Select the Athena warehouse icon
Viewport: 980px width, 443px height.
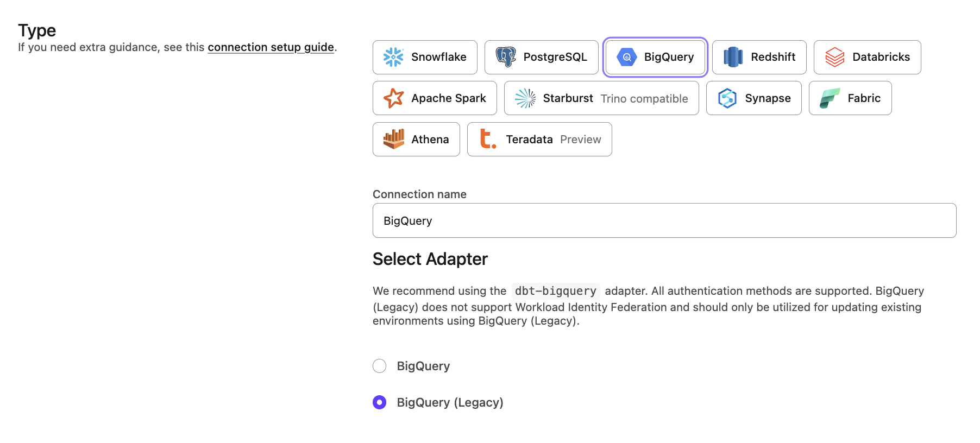(395, 139)
